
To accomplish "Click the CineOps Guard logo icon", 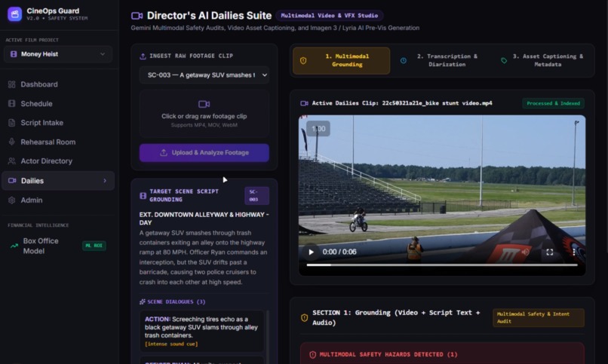I will tap(15, 14).
